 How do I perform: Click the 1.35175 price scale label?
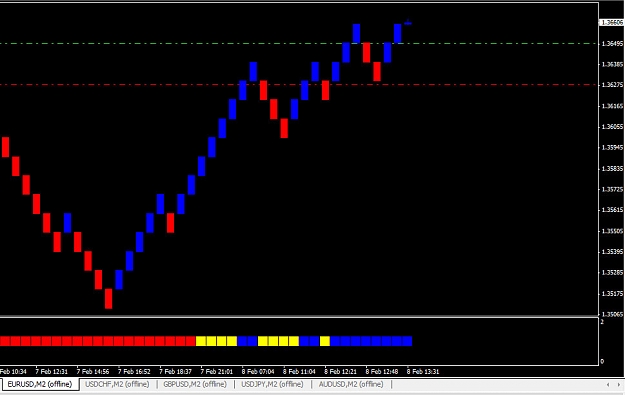pyautogui.click(x=612, y=294)
